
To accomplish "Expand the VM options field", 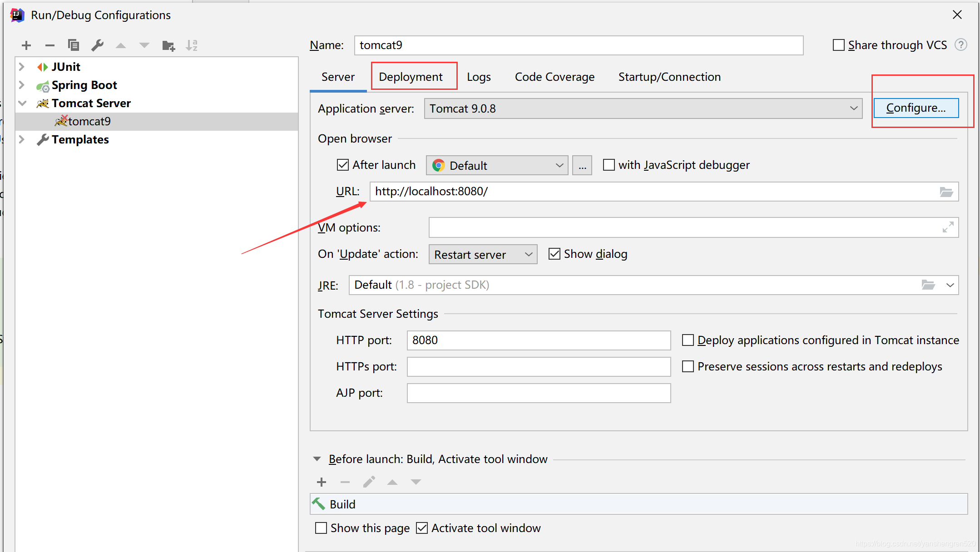I will pos(948,227).
